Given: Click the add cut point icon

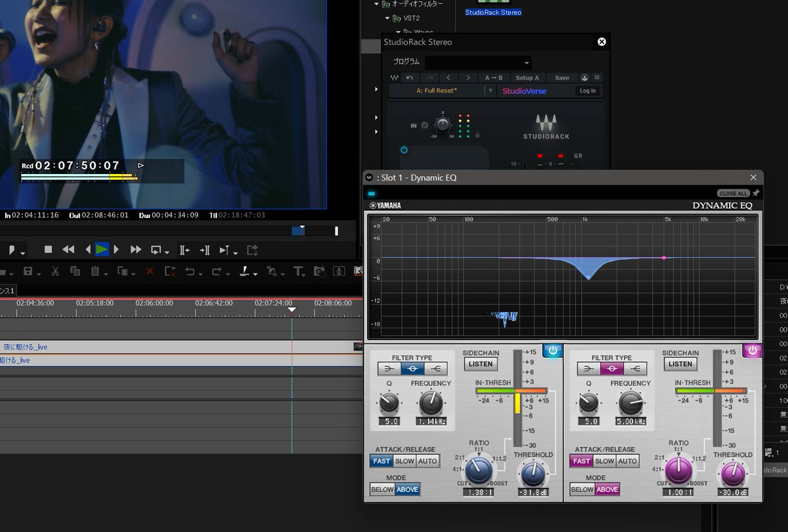Looking at the screenshot, I should (x=244, y=271).
